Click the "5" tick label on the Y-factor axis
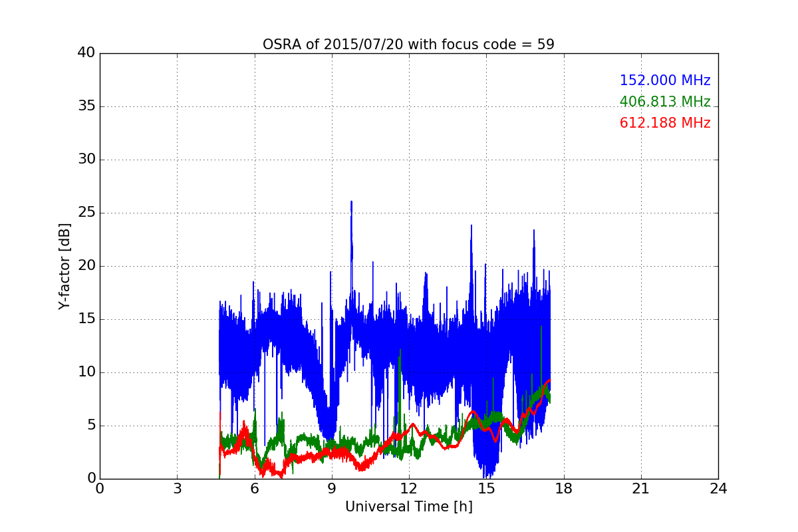This screenshot has width=798, height=532. [x=91, y=426]
